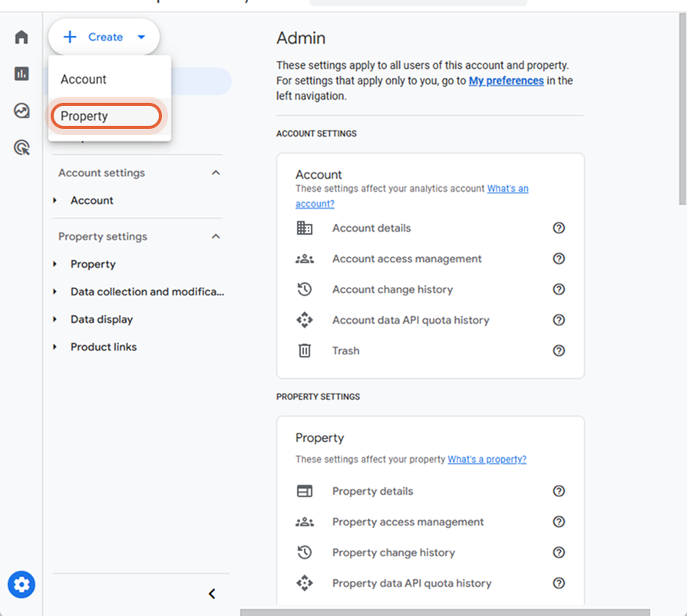The width and height of the screenshot is (687, 616).
Task: Click the Create button label
Action: point(106,38)
